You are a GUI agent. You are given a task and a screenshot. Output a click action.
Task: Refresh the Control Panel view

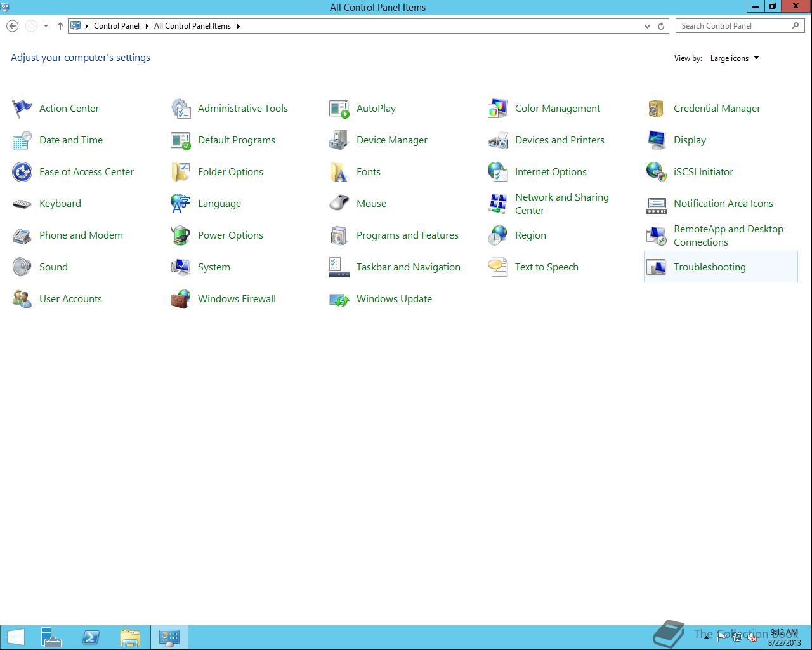tap(661, 26)
